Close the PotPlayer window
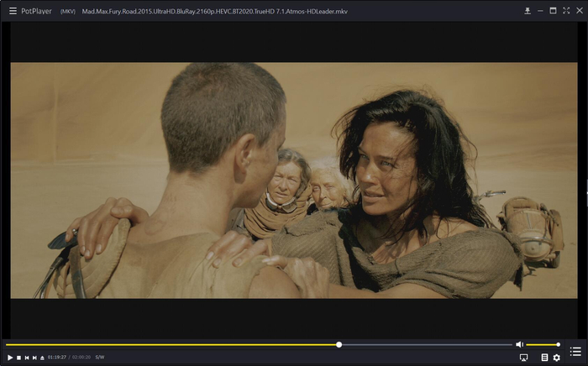 pyautogui.click(x=580, y=10)
